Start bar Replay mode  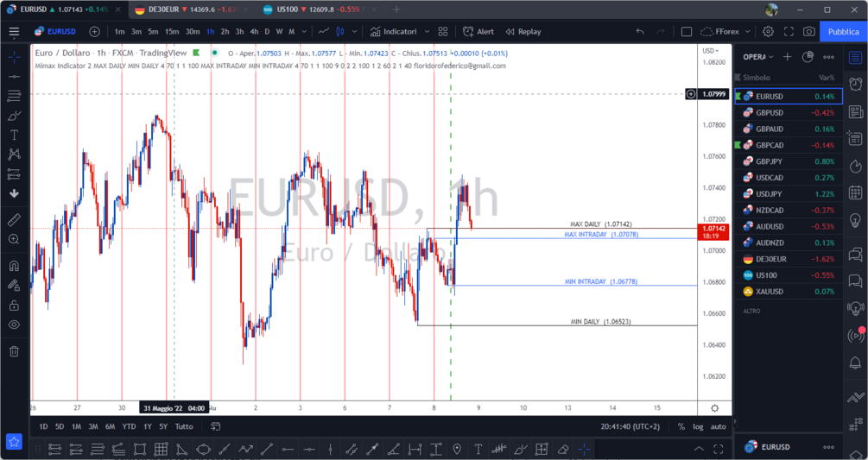(523, 32)
